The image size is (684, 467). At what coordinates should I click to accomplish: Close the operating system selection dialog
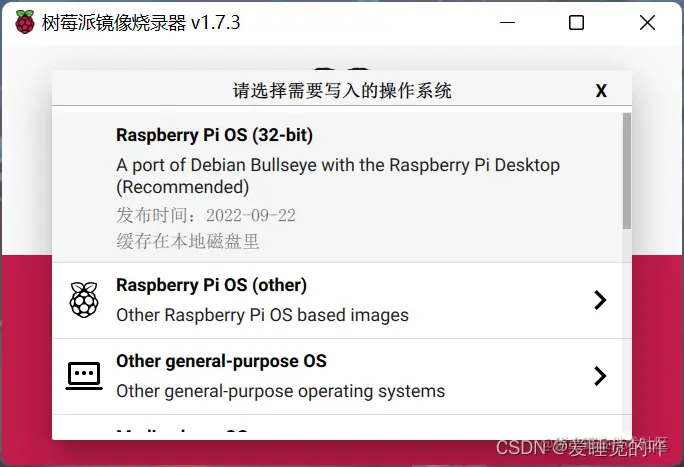tap(601, 91)
